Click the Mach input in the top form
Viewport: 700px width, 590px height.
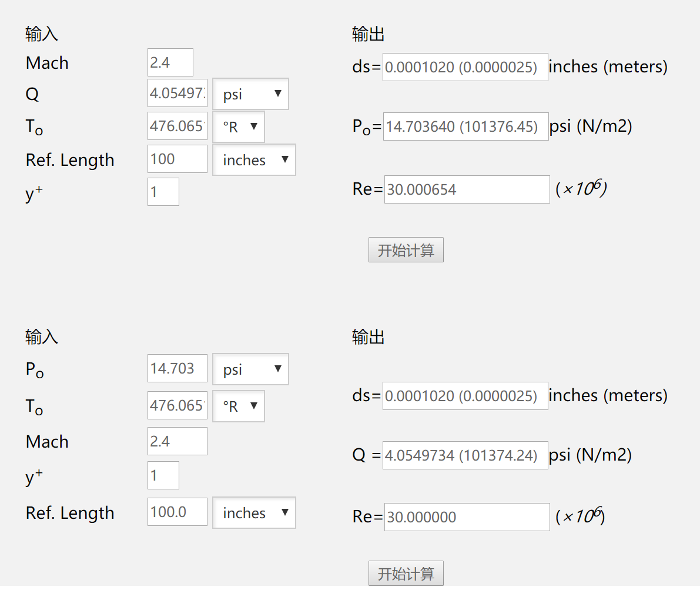coord(170,62)
